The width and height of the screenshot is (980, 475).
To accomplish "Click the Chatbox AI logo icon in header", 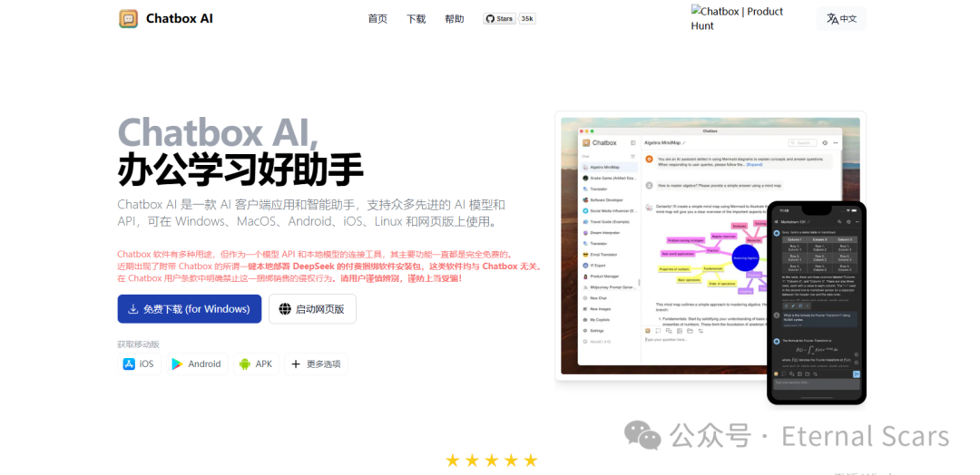I will point(128,19).
